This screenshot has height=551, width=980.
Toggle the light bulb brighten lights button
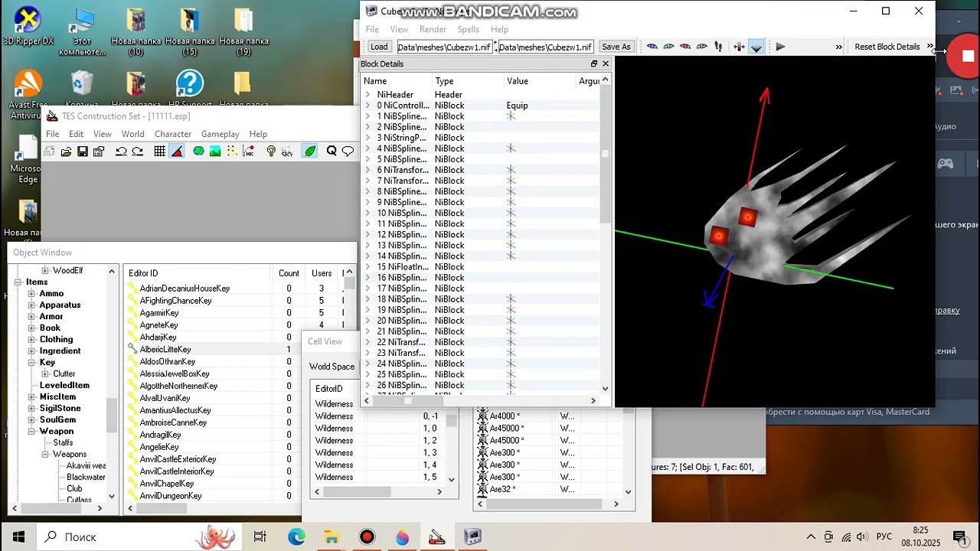click(x=271, y=152)
